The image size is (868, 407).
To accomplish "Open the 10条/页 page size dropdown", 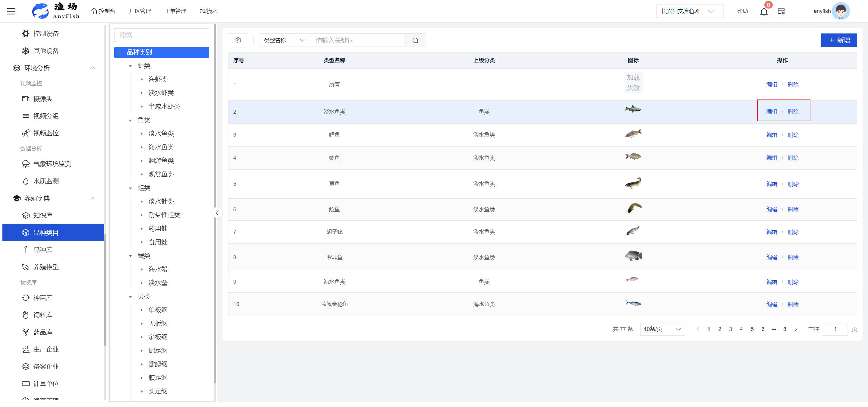I will tap(662, 329).
